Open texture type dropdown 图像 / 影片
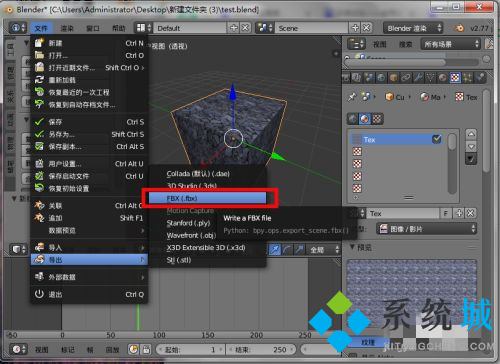 click(x=427, y=229)
